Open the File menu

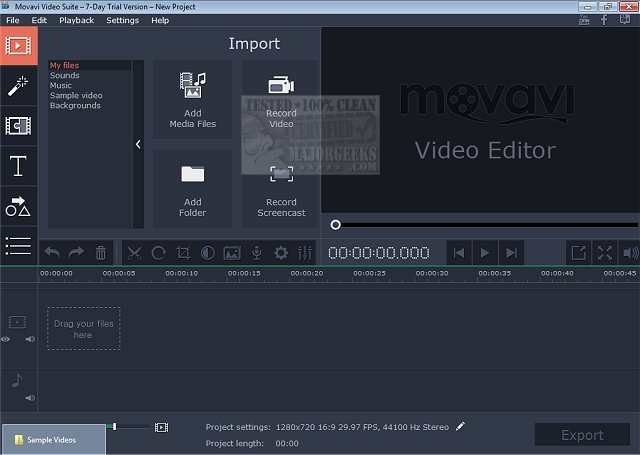13,20
